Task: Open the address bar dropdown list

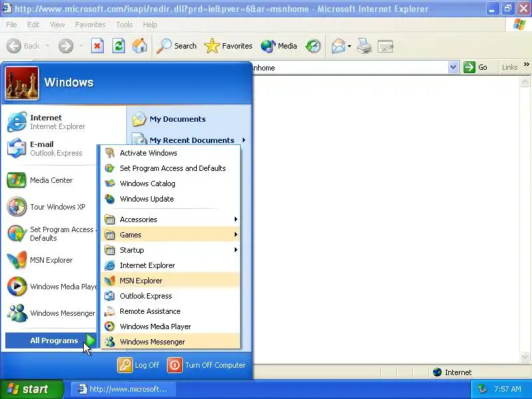Action: [453, 67]
